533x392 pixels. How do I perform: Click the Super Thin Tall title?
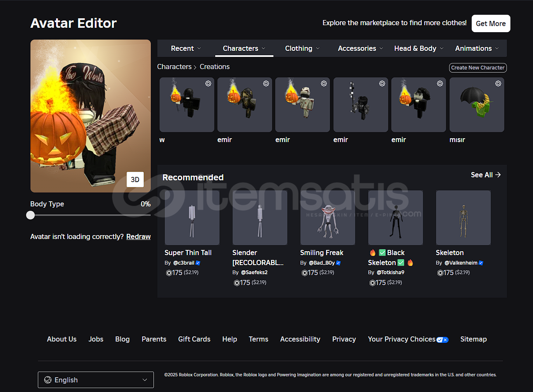[x=188, y=252]
